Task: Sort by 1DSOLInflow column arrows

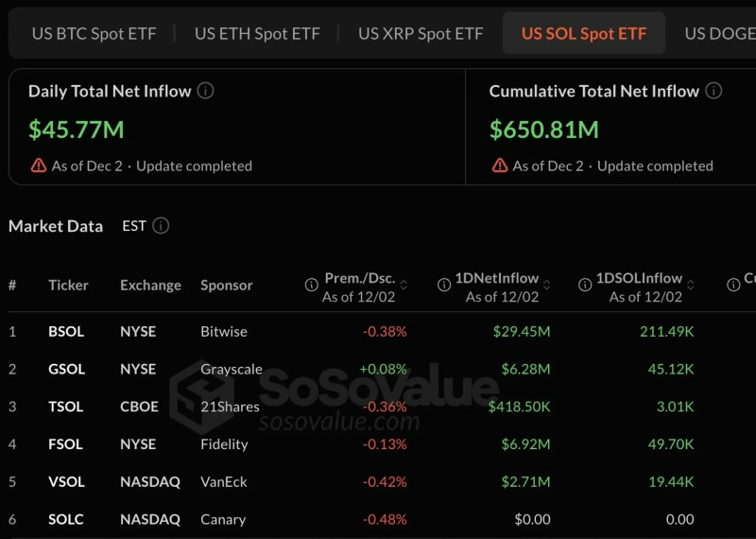Action: coord(691,285)
